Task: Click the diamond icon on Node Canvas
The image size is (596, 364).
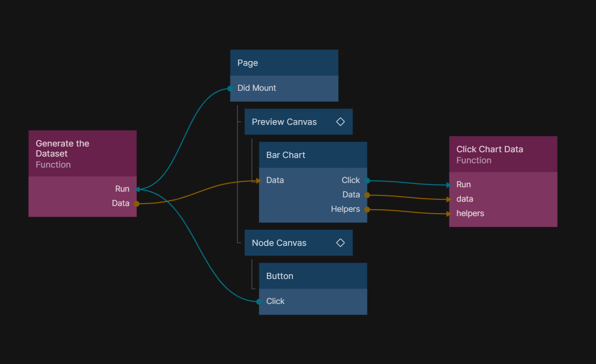Action: pos(341,243)
